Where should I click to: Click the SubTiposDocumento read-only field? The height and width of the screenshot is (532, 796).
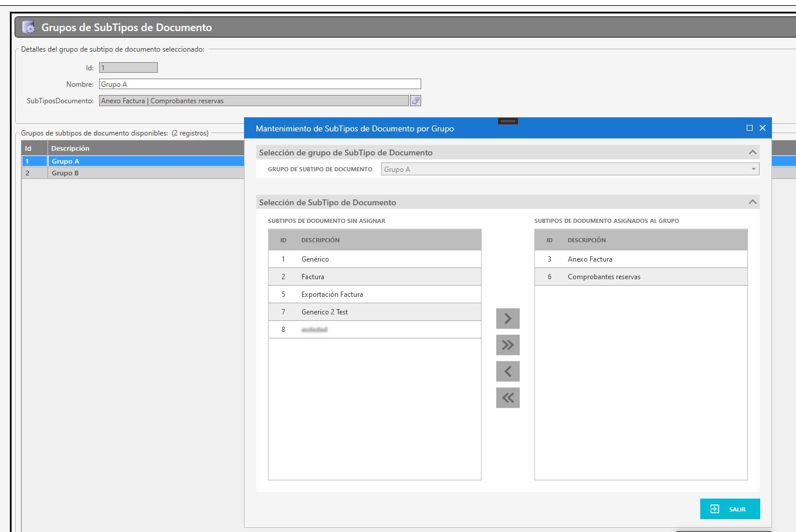pos(254,101)
